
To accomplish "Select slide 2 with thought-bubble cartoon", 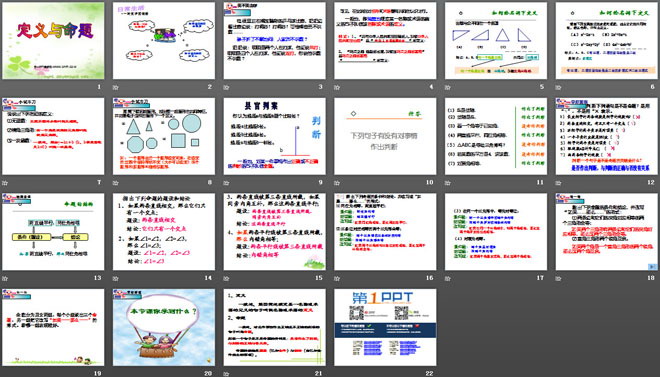I will tap(164, 41).
